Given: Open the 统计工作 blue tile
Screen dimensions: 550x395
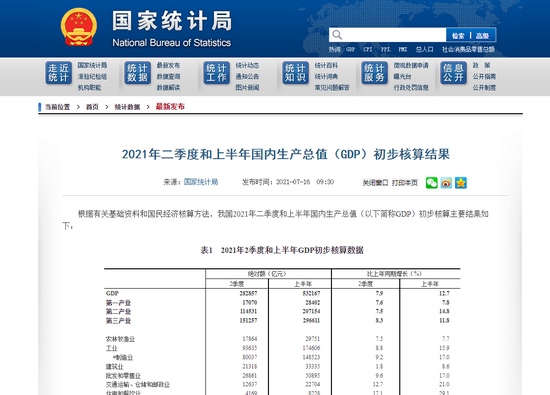Looking at the screenshot, I should (x=216, y=73).
